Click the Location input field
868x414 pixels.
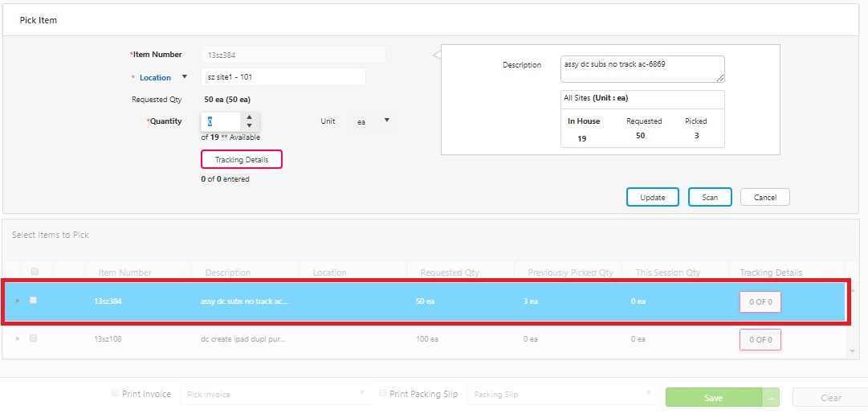tap(283, 77)
